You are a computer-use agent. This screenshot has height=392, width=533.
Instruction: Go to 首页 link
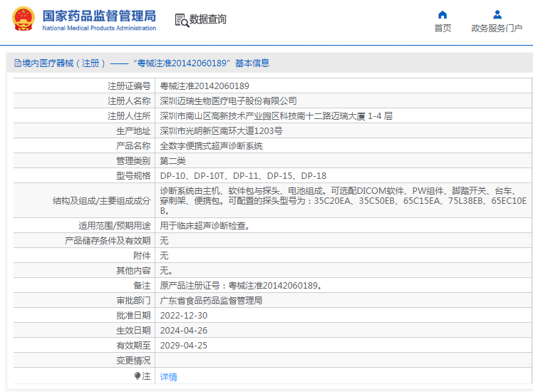443,29
